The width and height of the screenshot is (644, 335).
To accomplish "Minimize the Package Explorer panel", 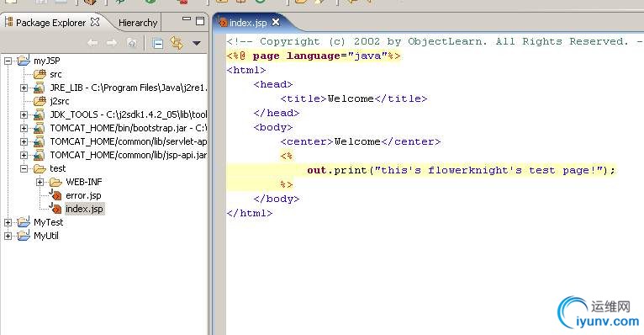I will click(x=187, y=19).
